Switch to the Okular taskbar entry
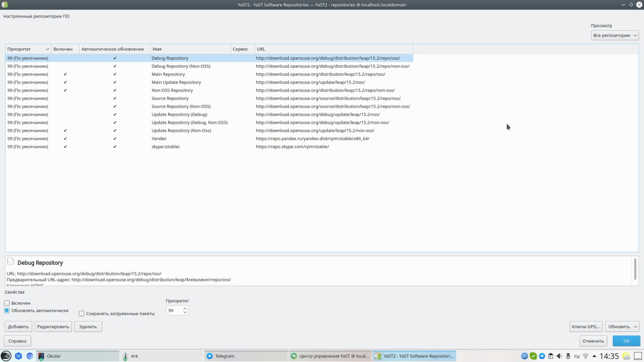Image resolution: width=644 pixels, height=362 pixels. (77, 356)
